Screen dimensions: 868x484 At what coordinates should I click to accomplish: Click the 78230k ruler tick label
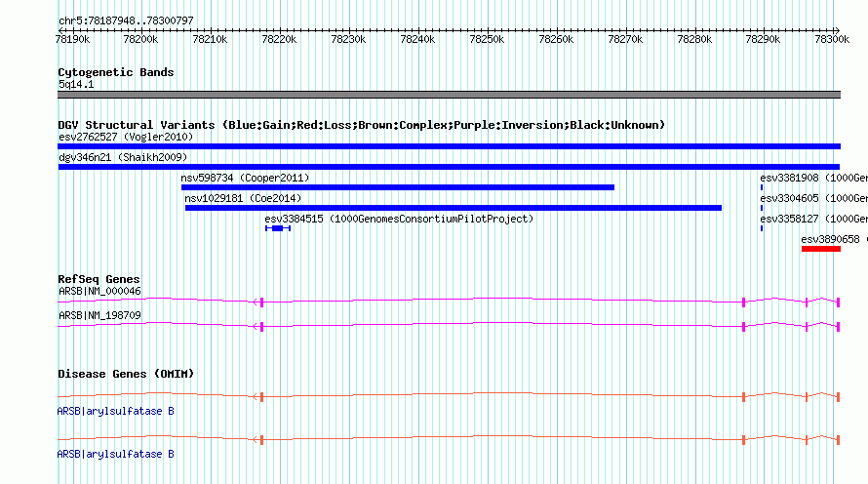tap(348, 39)
